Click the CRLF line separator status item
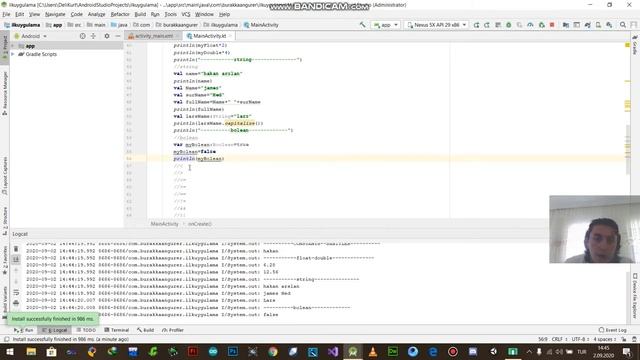The width and height of the screenshot is (640, 360). (x=559, y=339)
